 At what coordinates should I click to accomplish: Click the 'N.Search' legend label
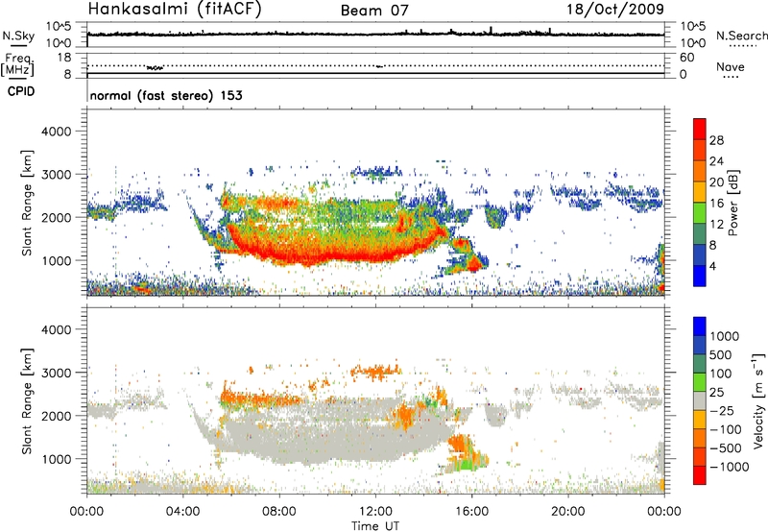tap(741, 36)
